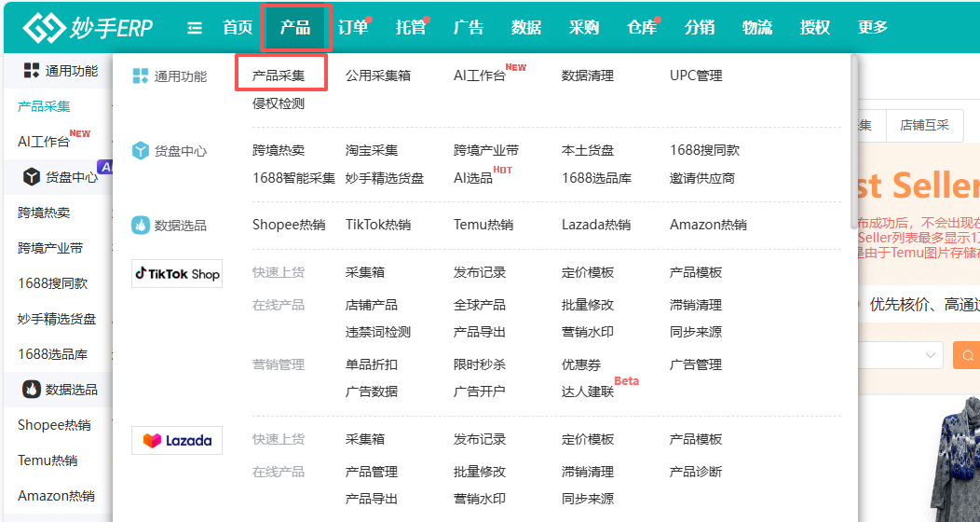
Task: Open the 物流 menu
Action: pos(757,28)
